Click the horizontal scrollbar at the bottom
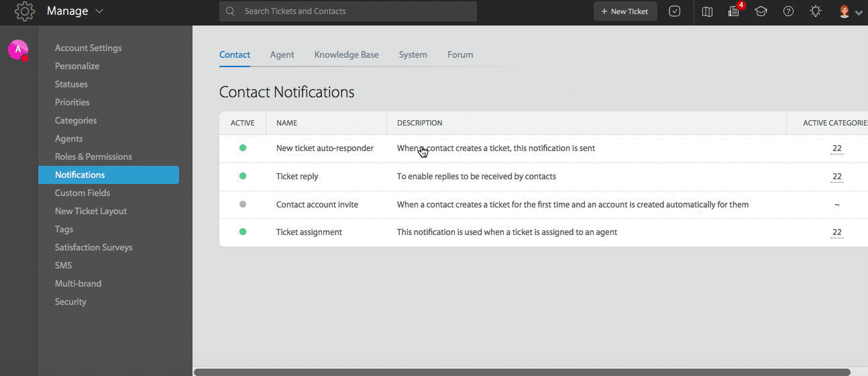The height and width of the screenshot is (376, 868). point(522,372)
